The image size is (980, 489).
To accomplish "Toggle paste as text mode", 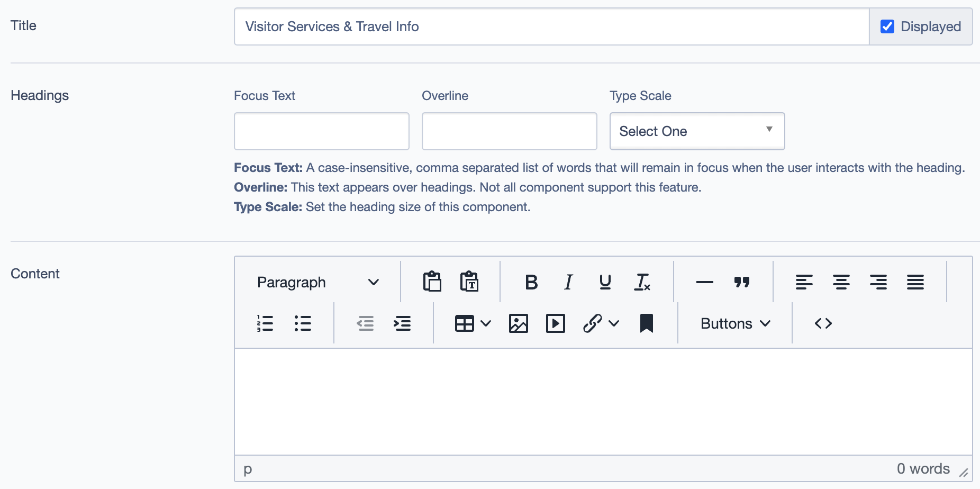I will (x=469, y=283).
